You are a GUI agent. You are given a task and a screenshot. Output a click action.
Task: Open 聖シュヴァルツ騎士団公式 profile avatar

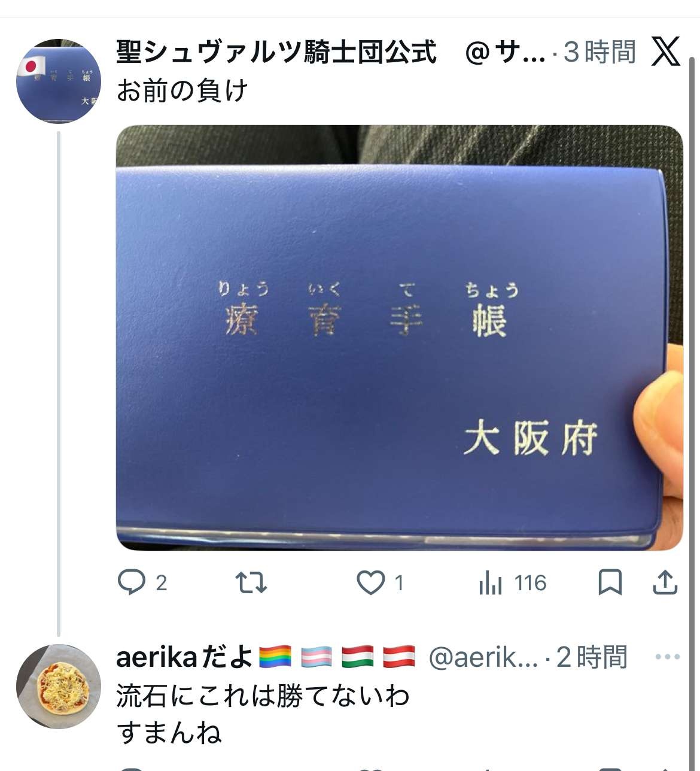coord(58,81)
